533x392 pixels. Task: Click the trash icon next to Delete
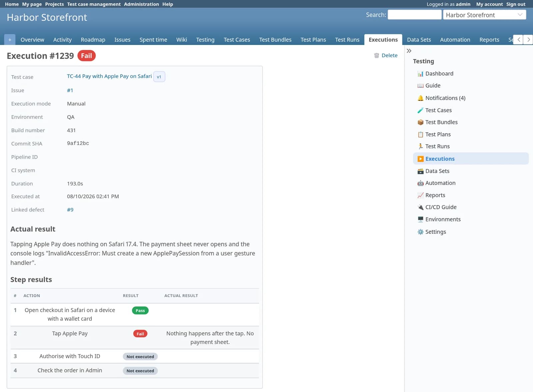tap(376, 56)
